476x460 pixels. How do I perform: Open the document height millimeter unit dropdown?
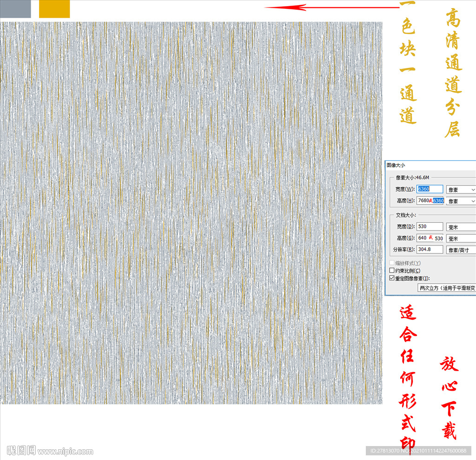pos(461,238)
